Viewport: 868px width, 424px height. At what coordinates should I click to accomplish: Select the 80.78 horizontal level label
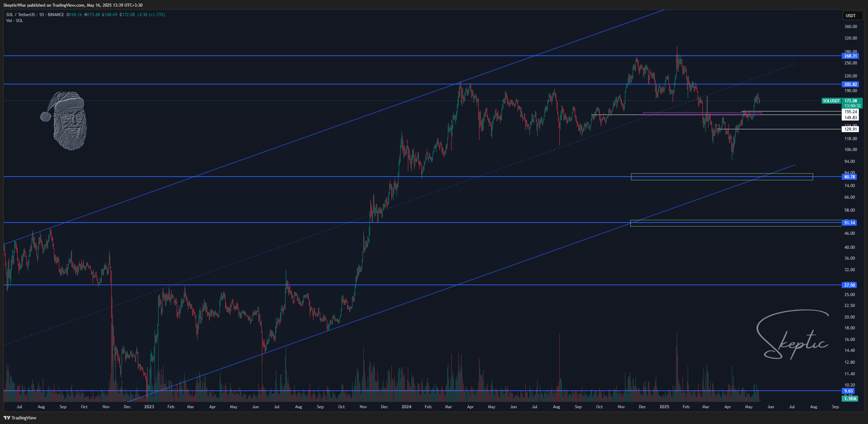point(849,177)
